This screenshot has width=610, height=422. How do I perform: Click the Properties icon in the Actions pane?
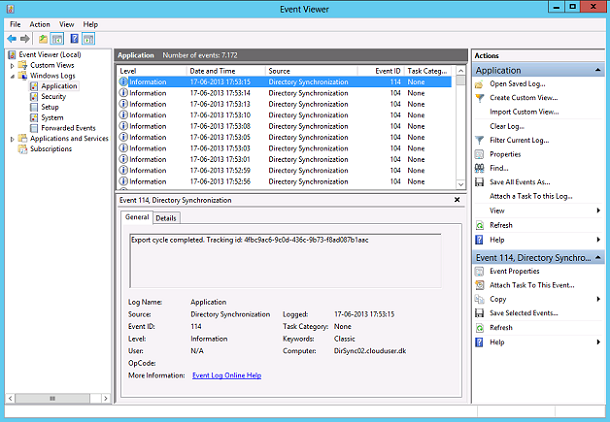click(479, 154)
